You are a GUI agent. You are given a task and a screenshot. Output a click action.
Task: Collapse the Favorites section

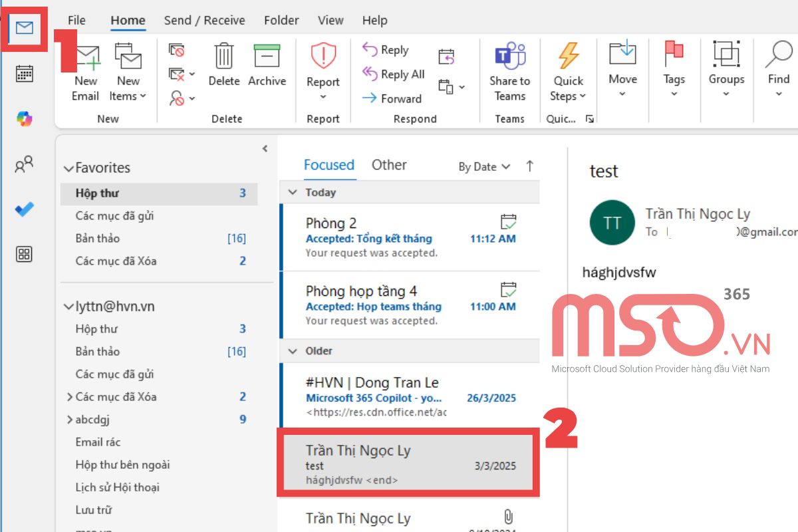point(68,169)
